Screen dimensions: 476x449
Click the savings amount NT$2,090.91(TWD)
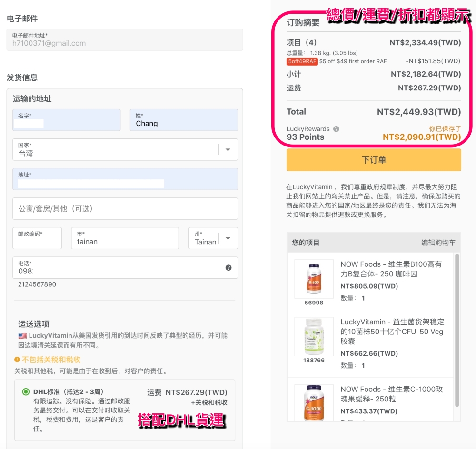pos(422,137)
